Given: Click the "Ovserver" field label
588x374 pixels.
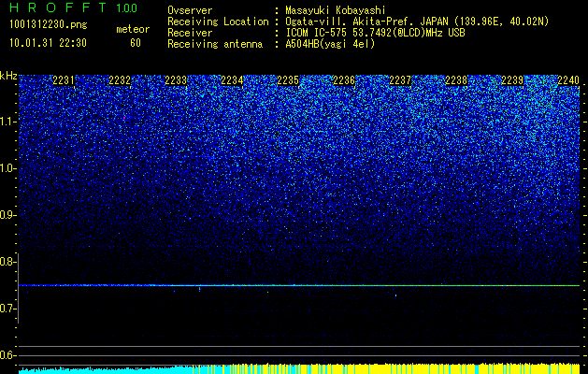Looking at the screenshot, I should point(190,10).
